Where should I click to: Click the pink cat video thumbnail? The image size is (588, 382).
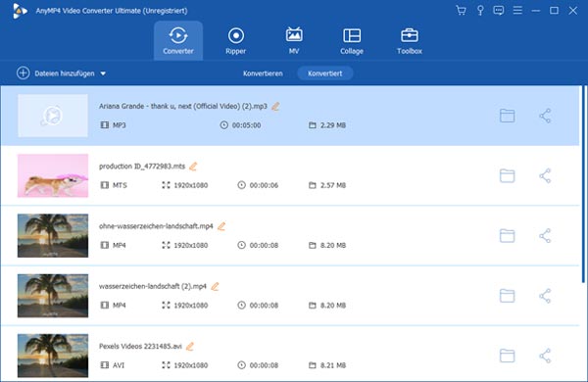(53, 175)
